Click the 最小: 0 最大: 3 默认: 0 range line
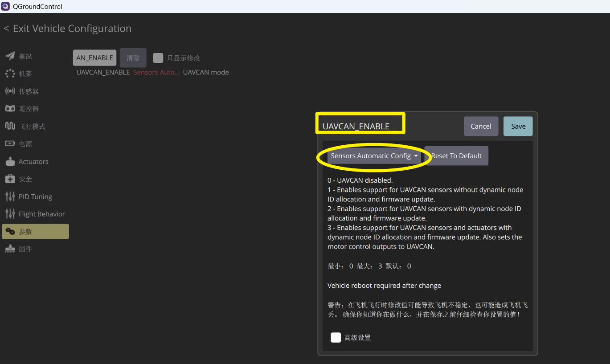The height and width of the screenshot is (364, 610). [369, 266]
